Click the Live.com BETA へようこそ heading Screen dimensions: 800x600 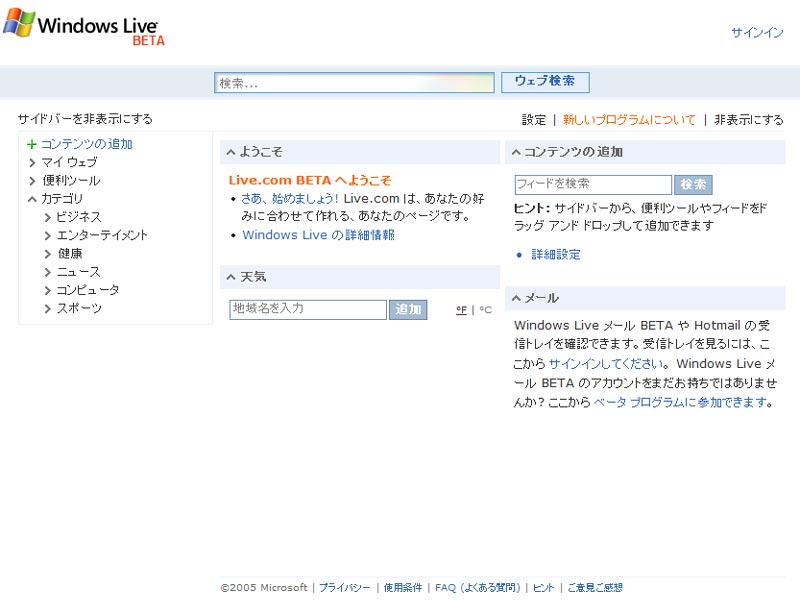point(310,180)
